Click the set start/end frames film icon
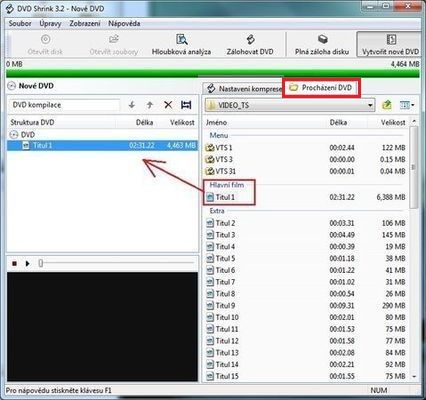 (x=186, y=105)
